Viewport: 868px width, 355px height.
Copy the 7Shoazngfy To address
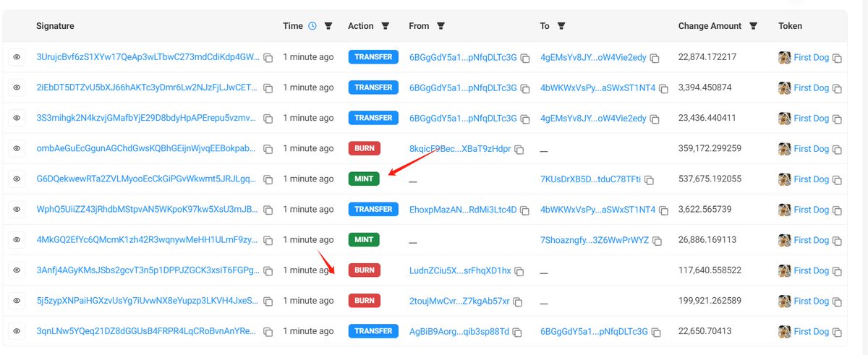coord(657,241)
